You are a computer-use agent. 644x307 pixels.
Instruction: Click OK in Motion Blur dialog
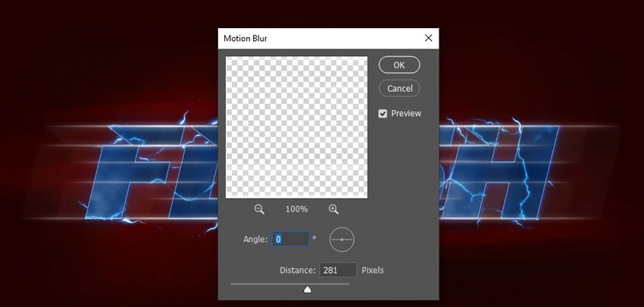[399, 65]
